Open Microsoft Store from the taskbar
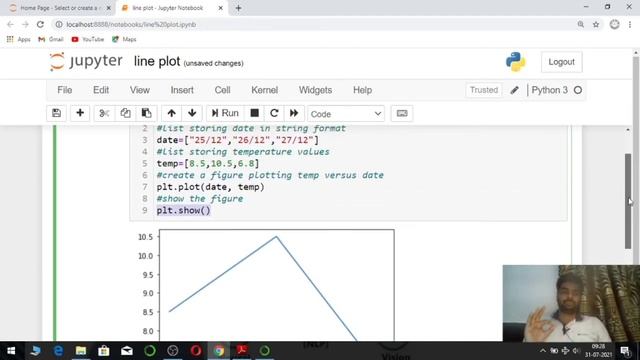Screen dimensions: 640x360 pos(104,351)
